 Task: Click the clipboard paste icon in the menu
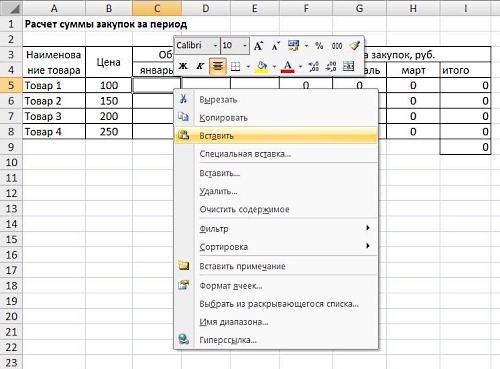coord(184,135)
